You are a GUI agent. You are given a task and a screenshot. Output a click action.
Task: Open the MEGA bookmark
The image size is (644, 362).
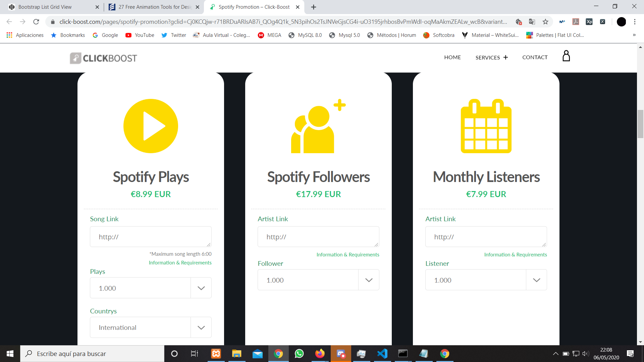pyautogui.click(x=270, y=35)
